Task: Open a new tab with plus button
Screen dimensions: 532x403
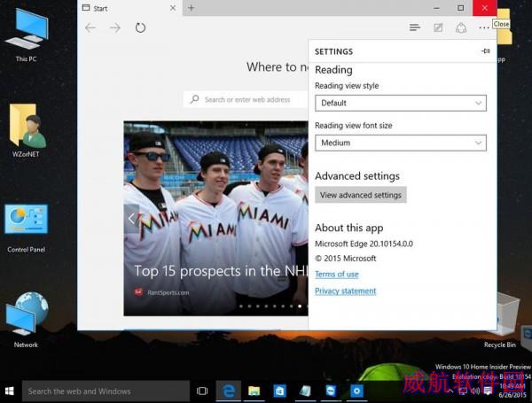Action: coord(191,8)
